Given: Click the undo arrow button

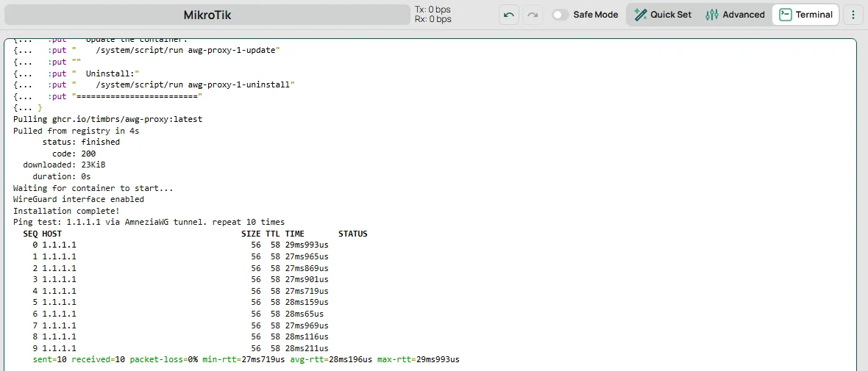Looking at the screenshot, I should point(509,15).
